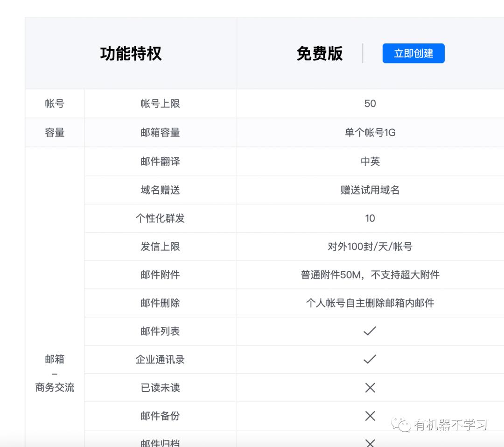Click the 邮件附件 row label
This screenshot has width=504, height=447.
tap(160, 275)
